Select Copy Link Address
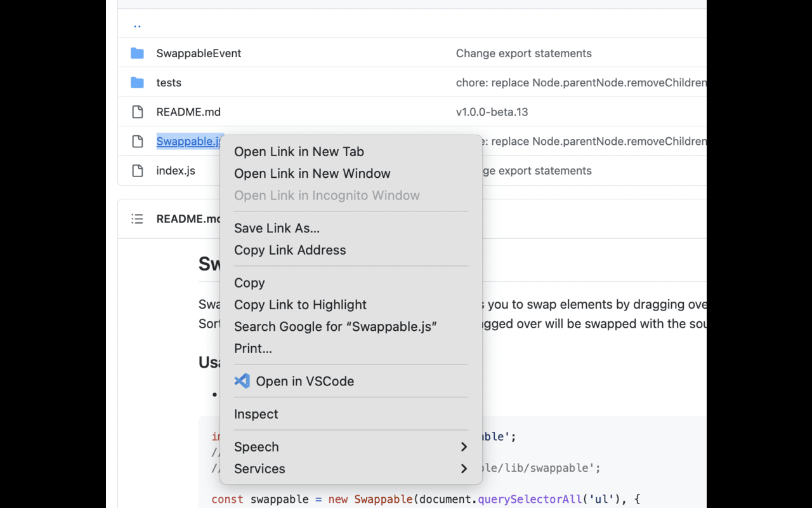 pyautogui.click(x=290, y=250)
